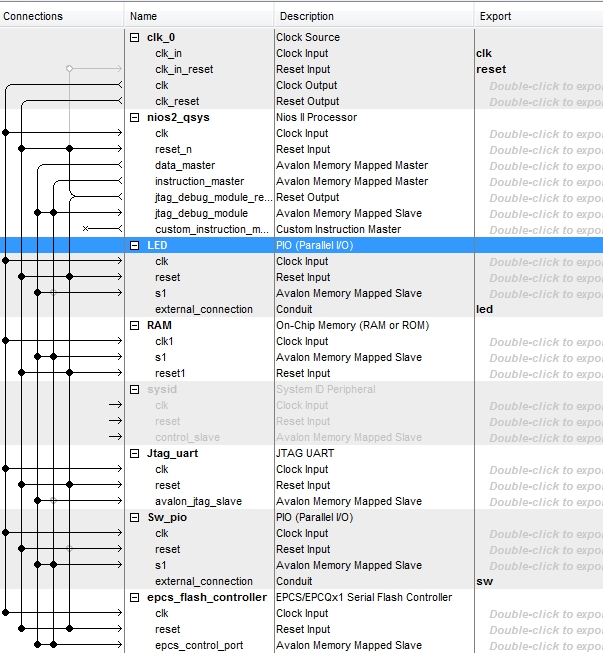Select Sw_pio external_connection interface
This screenshot has height=654, width=603.
pos(204,581)
